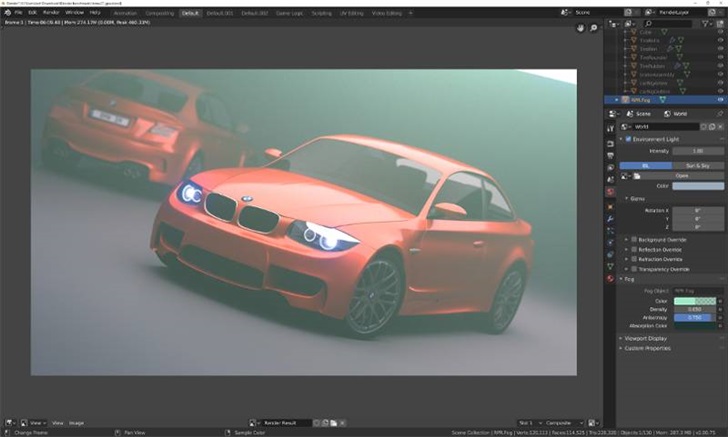
Task: Collapse the Fog panel section
Action: [629, 279]
